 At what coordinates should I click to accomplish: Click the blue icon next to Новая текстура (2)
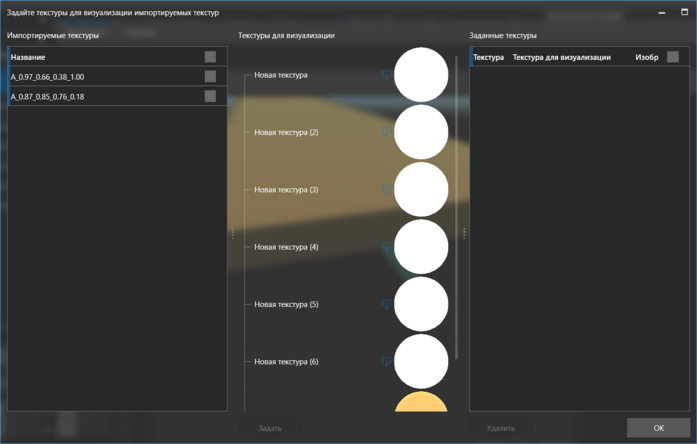(386, 132)
